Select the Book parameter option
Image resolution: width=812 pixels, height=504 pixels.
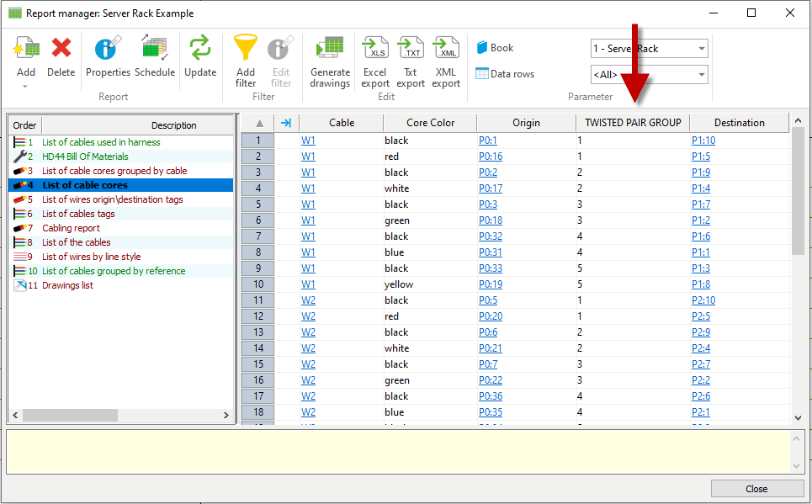coord(495,48)
